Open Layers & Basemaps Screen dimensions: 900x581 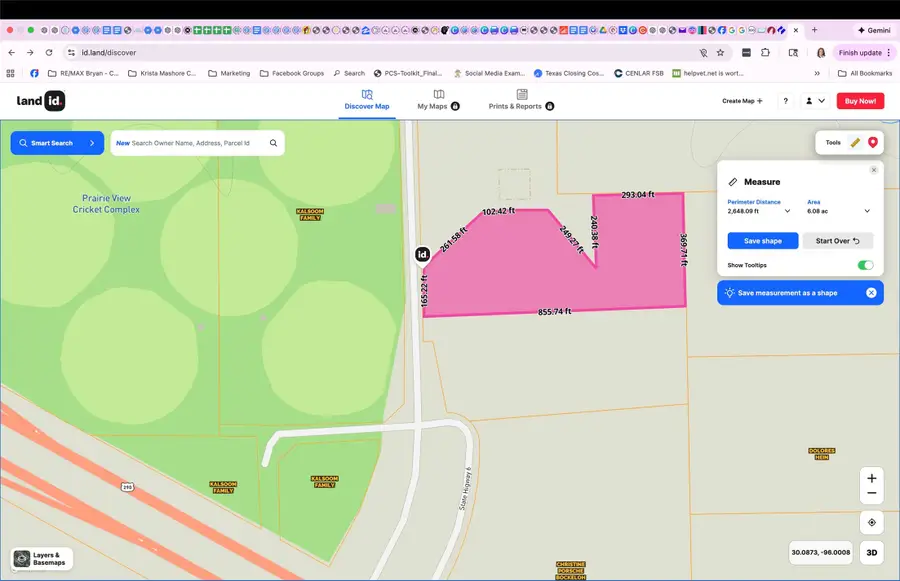pos(41,558)
